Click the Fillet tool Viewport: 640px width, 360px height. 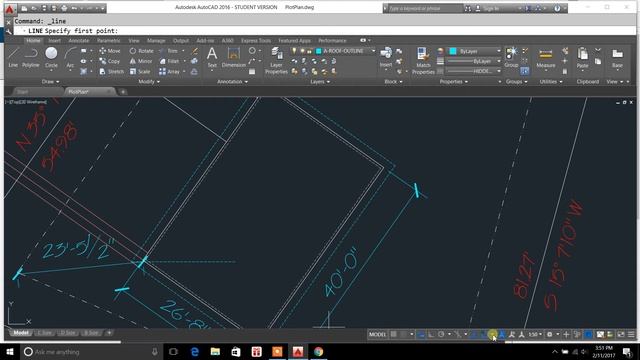[169, 61]
